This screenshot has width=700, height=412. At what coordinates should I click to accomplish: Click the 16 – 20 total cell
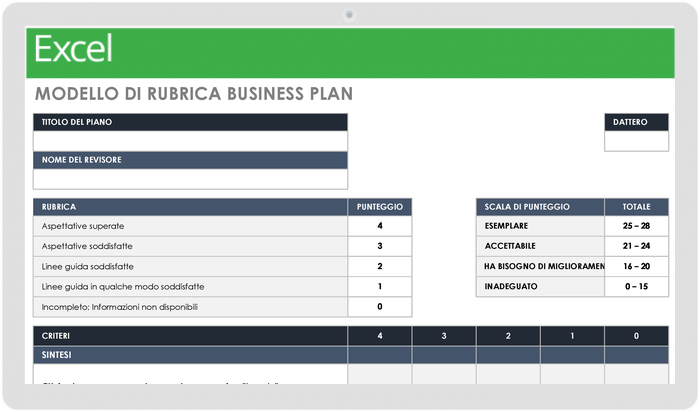(636, 266)
